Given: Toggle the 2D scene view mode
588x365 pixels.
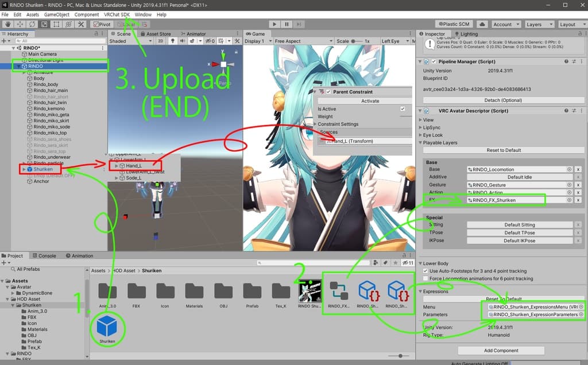Looking at the screenshot, I should [x=161, y=41].
